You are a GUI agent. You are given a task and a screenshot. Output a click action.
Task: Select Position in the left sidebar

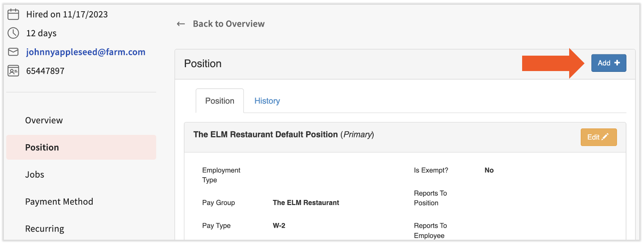(42, 147)
